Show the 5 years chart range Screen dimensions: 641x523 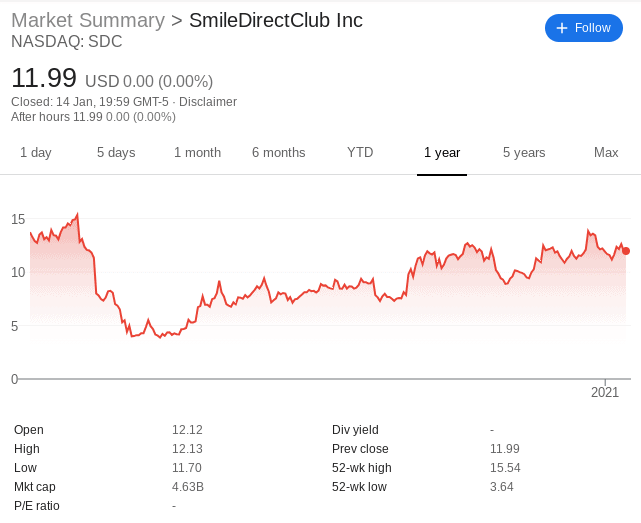tap(524, 153)
